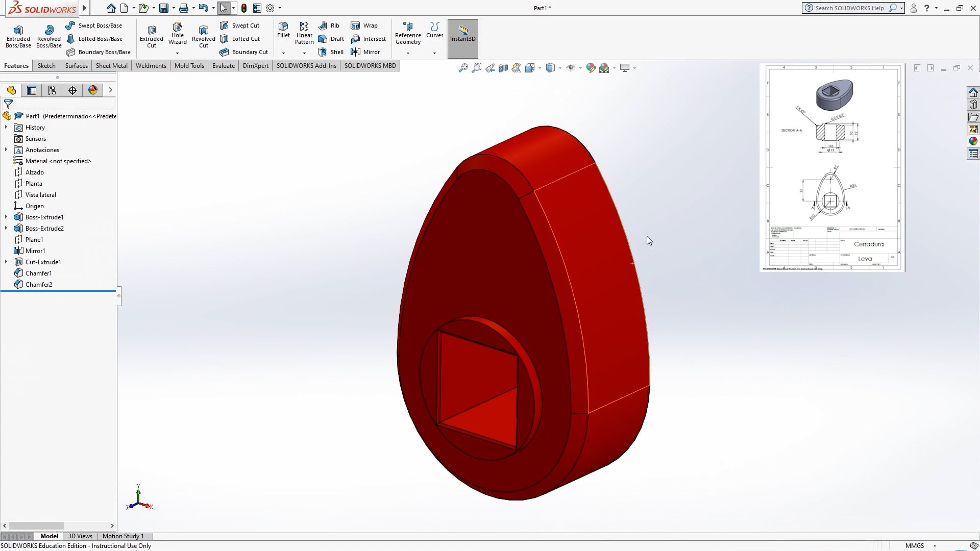Viewport: 980px width, 551px height.
Task: Open the Edit Appearance color tool
Action: click(591, 68)
